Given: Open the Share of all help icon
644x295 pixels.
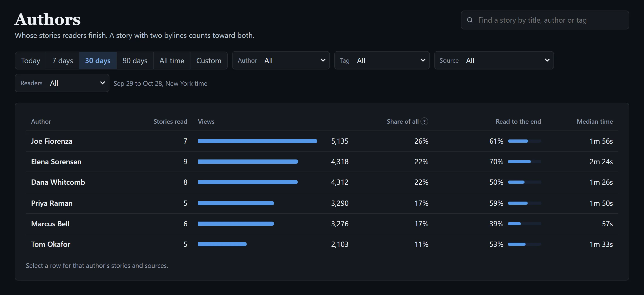Looking at the screenshot, I should pyautogui.click(x=424, y=121).
